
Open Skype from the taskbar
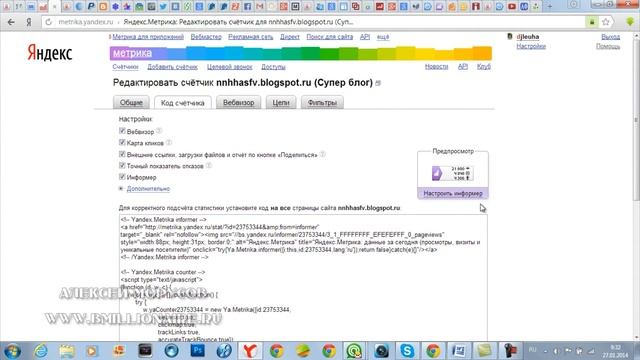407,351
